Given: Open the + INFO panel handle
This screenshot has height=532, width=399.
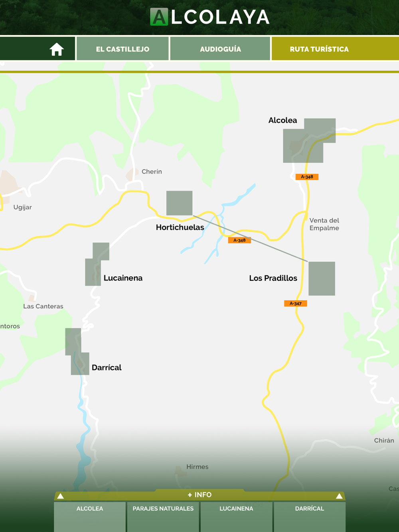Looking at the screenshot, I should (199, 495).
